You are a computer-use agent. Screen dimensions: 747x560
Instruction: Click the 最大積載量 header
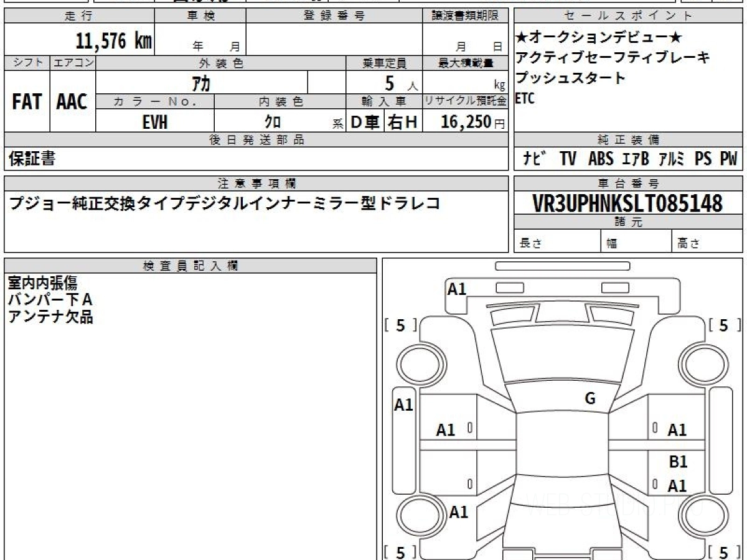[465, 63]
